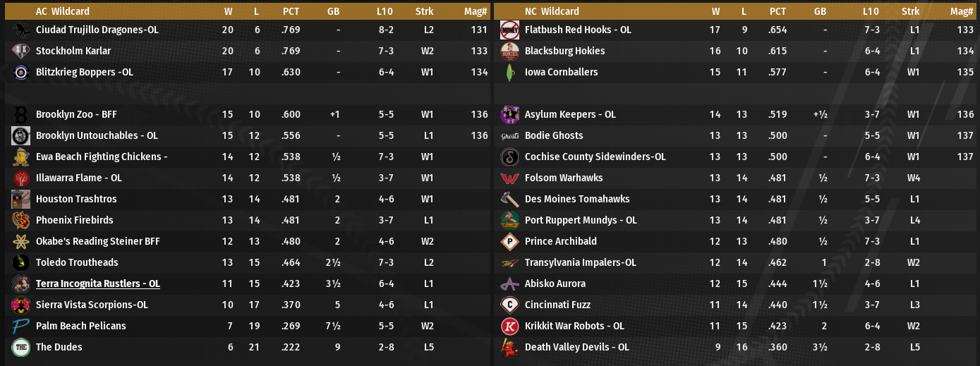Click the Folsom Warhawks W logo
Image resolution: width=980 pixels, height=366 pixels.
pyautogui.click(x=509, y=178)
